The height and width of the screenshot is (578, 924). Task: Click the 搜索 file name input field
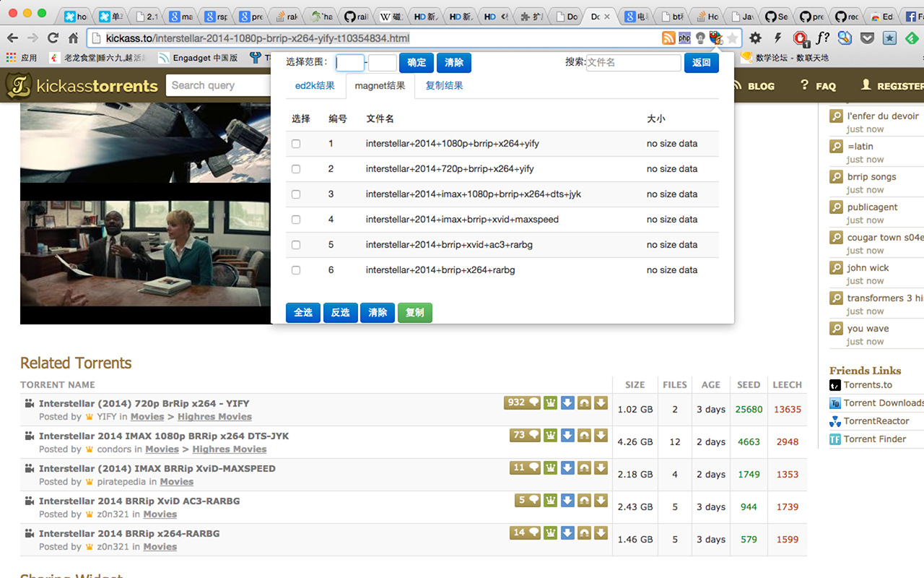(633, 63)
